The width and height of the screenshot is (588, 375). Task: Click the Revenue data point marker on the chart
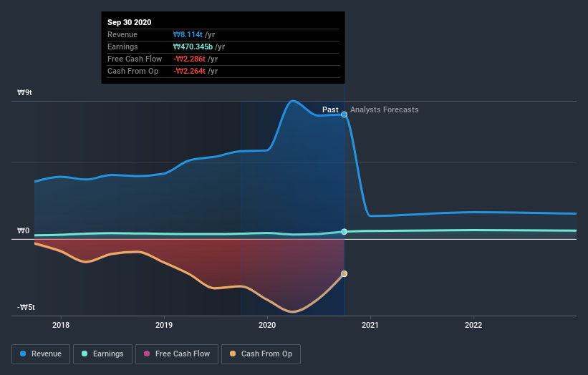coord(344,115)
